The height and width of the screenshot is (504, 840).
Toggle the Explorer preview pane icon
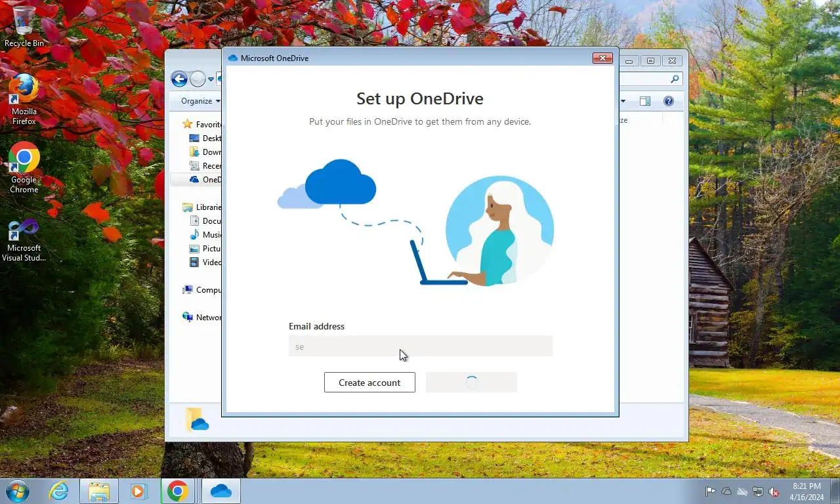pyautogui.click(x=645, y=101)
